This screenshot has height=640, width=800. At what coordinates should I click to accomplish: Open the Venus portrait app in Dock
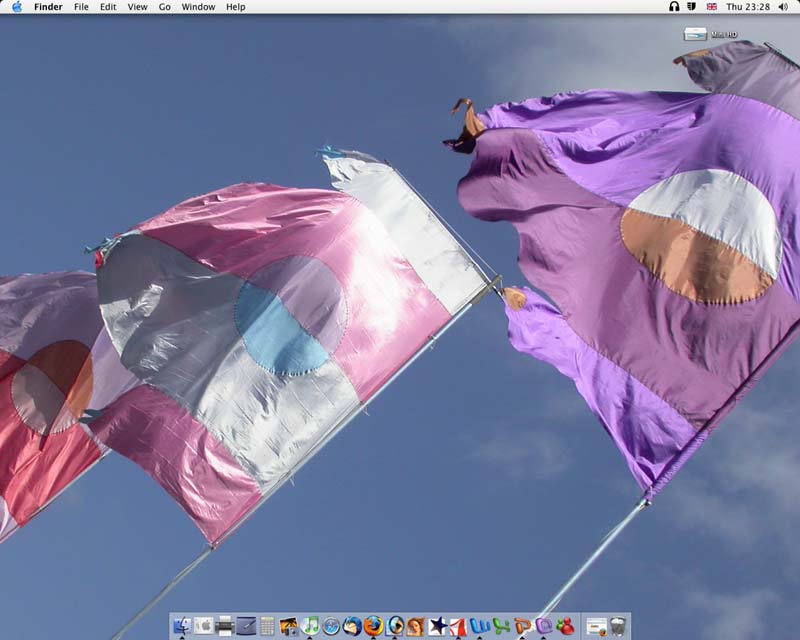415,626
